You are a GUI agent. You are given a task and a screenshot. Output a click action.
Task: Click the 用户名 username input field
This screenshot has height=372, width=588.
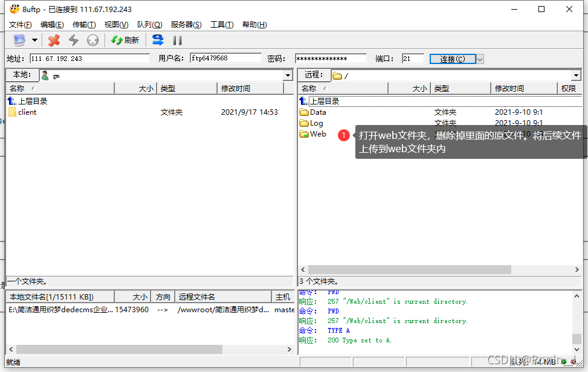[x=226, y=58]
